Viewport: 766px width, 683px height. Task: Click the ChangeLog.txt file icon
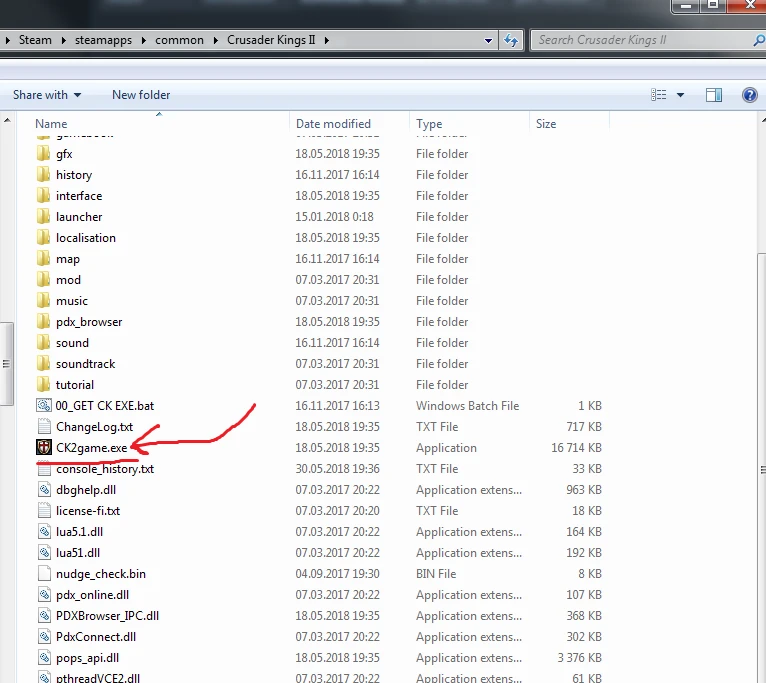click(44, 427)
